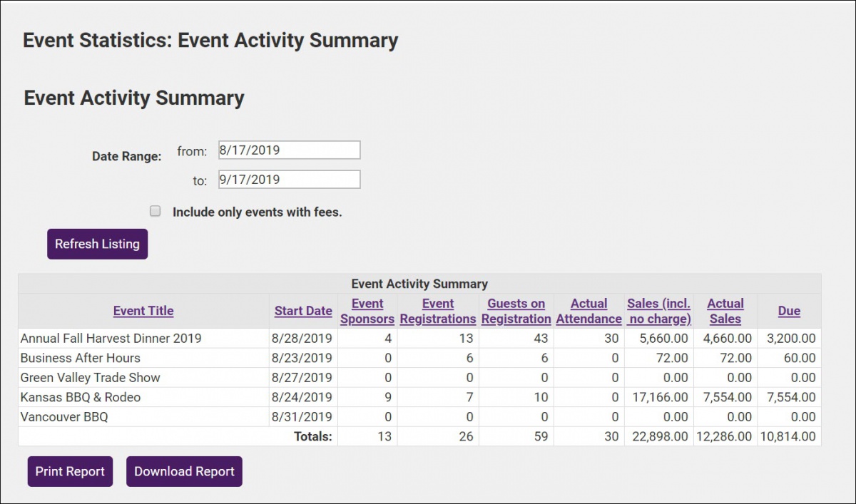Image resolution: width=856 pixels, height=504 pixels.
Task: Sort by Event Registrations
Action: pyautogui.click(x=437, y=311)
